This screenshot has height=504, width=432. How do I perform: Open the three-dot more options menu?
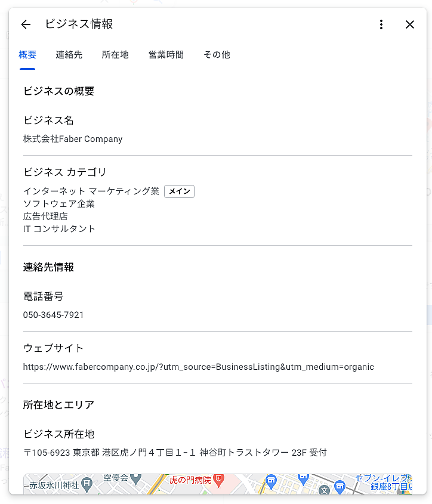[x=381, y=24]
